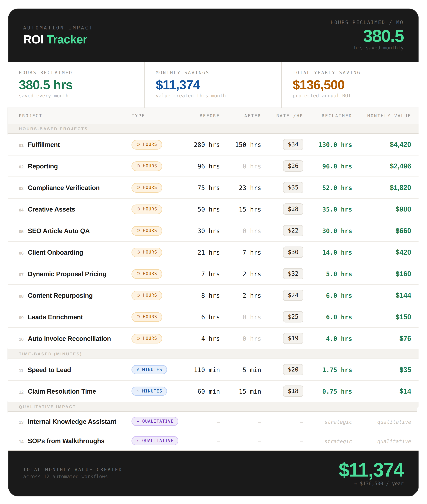Click the sparkle icon in SOPs from Walkthroughs' badge
The height and width of the screenshot is (504, 427).
pos(138,441)
